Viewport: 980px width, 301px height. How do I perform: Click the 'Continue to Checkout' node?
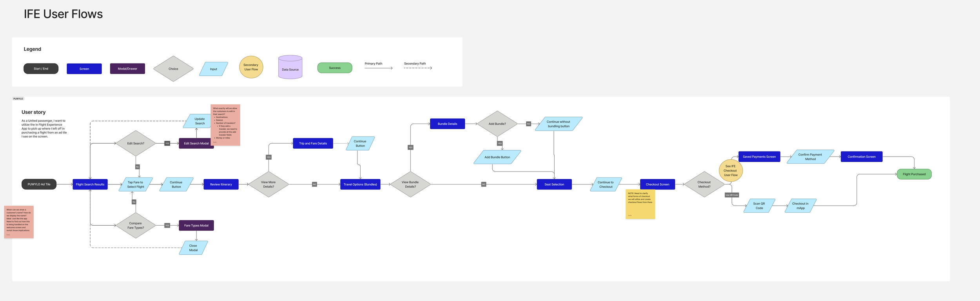click(x=606, y=184)
